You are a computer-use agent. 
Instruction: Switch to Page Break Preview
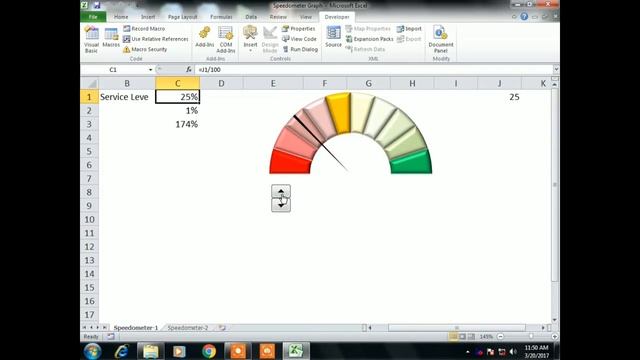tap(471, 336)
